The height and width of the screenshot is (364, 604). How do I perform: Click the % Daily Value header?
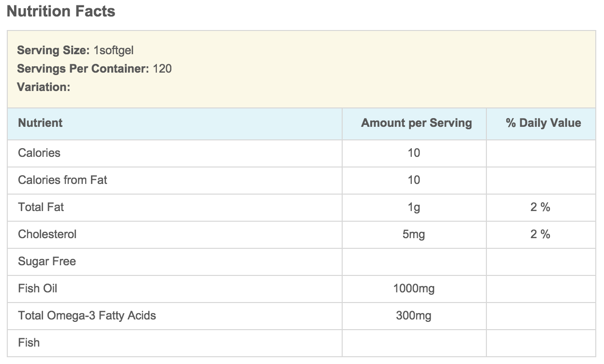543,123
